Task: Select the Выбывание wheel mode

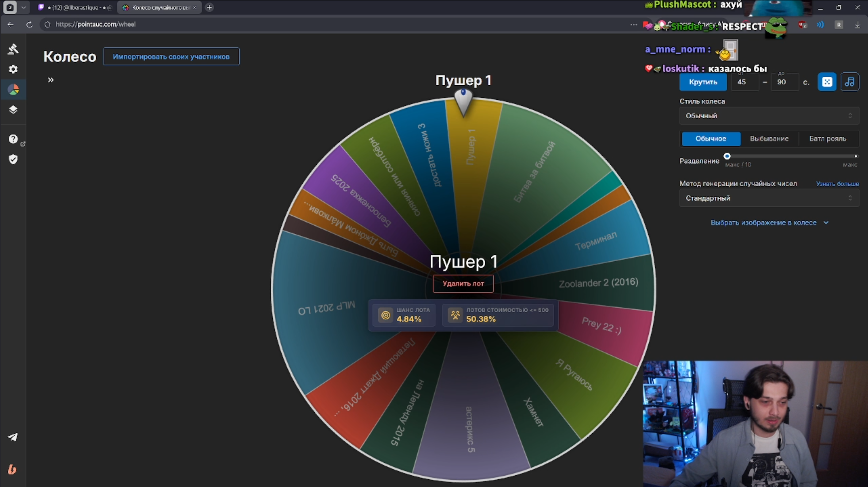Action: coord(769,139)
